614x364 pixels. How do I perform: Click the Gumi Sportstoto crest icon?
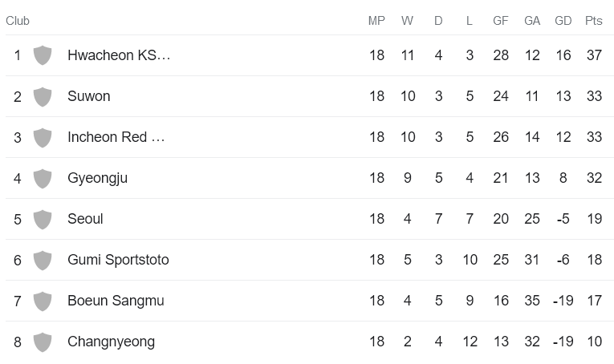click(43, 260)
